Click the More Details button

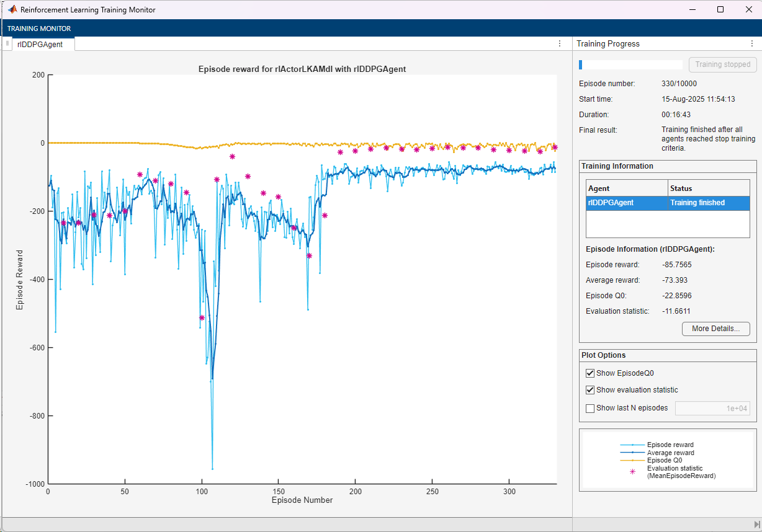(715, 329)
